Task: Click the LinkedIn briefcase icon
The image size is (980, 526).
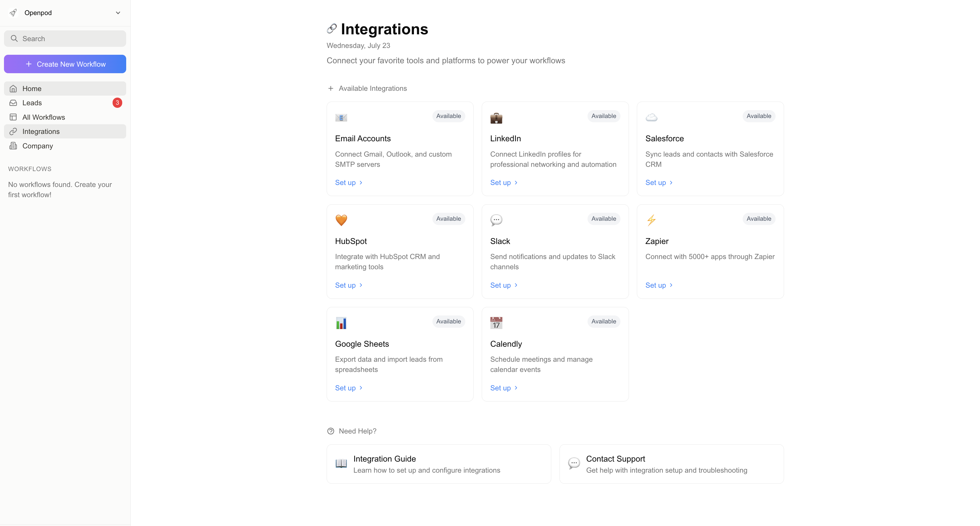Action: pos(496,118)
